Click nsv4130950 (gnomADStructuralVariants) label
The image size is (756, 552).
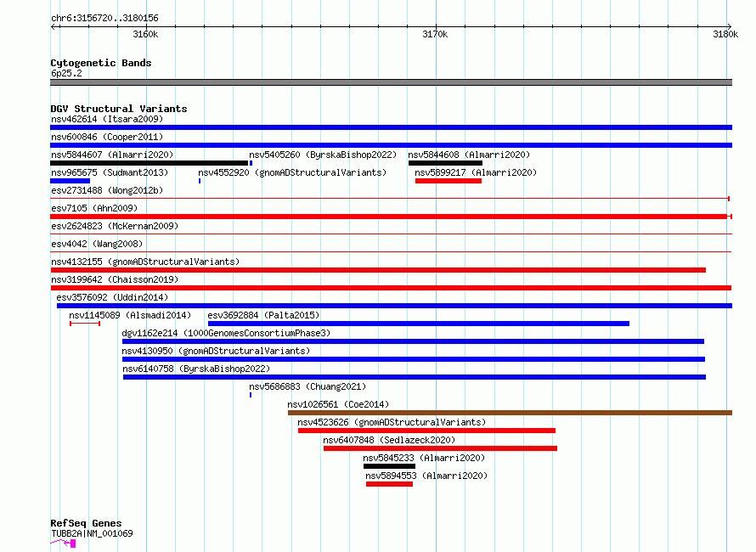point(216,351)
